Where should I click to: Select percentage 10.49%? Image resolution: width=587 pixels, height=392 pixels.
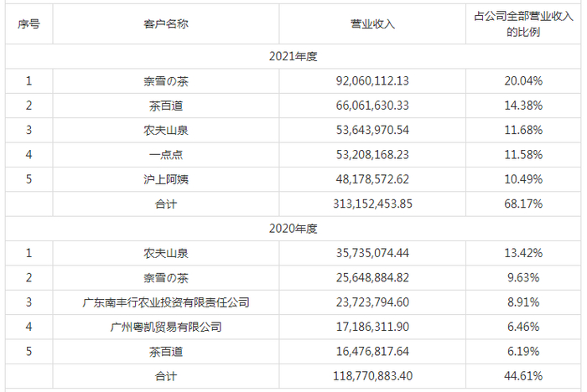tap(523, 179)
